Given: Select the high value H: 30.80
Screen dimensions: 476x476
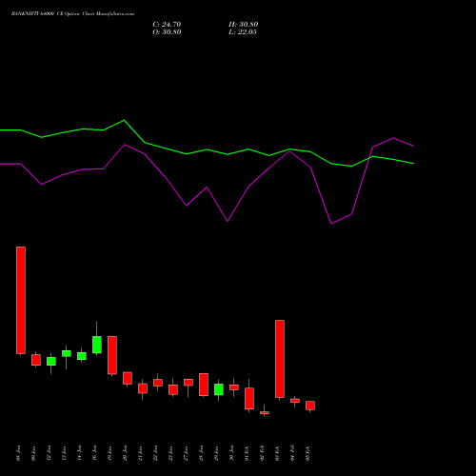Looking at the screenshot, I should pyautogui.click(x=244, y=25).
